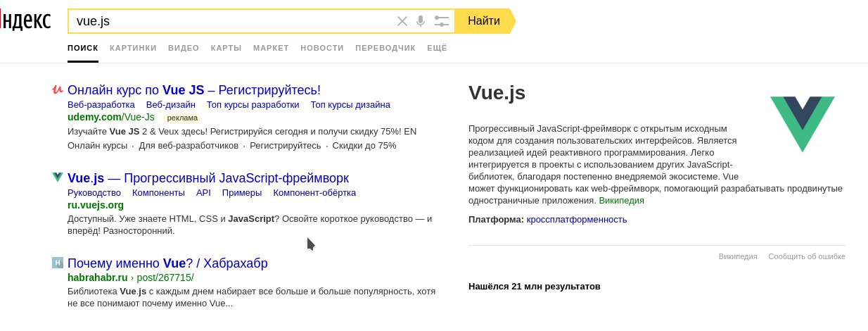868x331 pixels.
Task: Click the Платформа: label
Action: (496, 220)
